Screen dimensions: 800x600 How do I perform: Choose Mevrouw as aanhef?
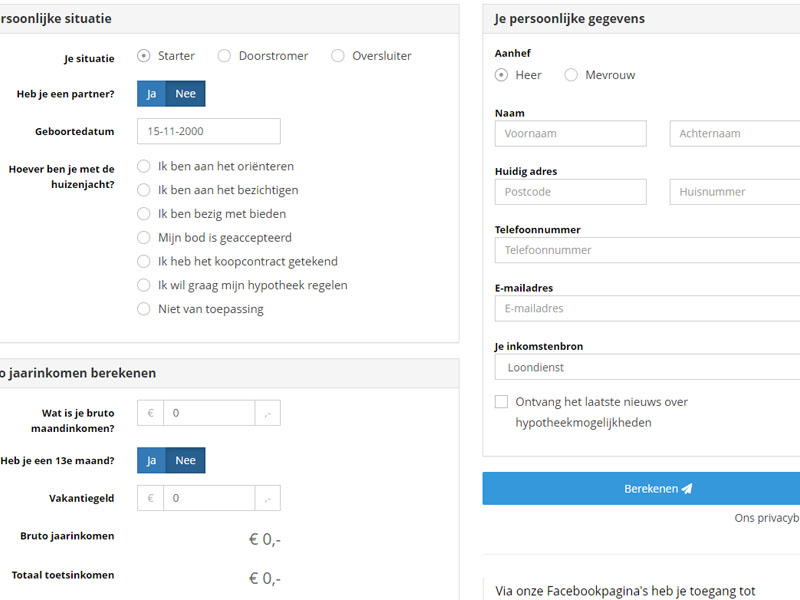coord(570,74)
